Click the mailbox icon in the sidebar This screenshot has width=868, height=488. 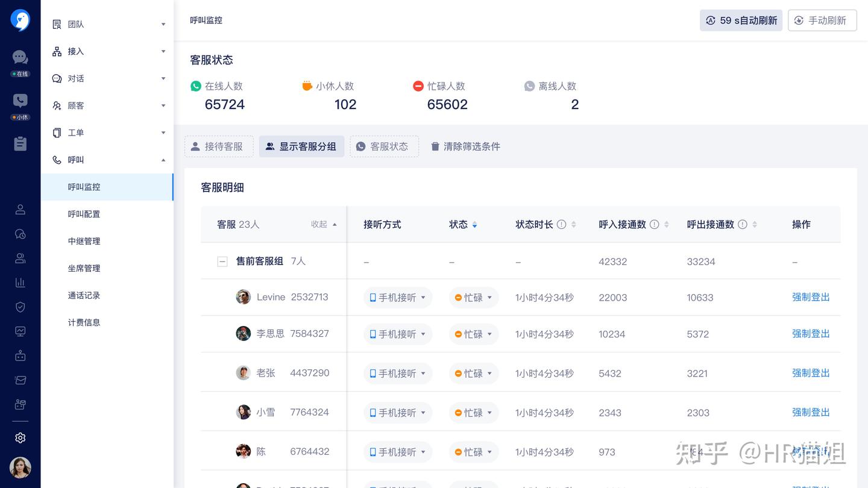20,380
